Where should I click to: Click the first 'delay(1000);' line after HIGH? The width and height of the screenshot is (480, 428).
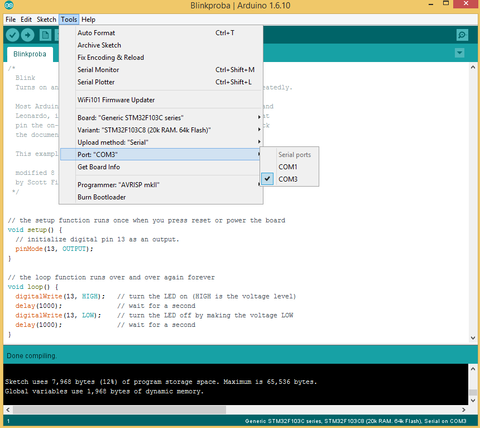pos(39,306)
